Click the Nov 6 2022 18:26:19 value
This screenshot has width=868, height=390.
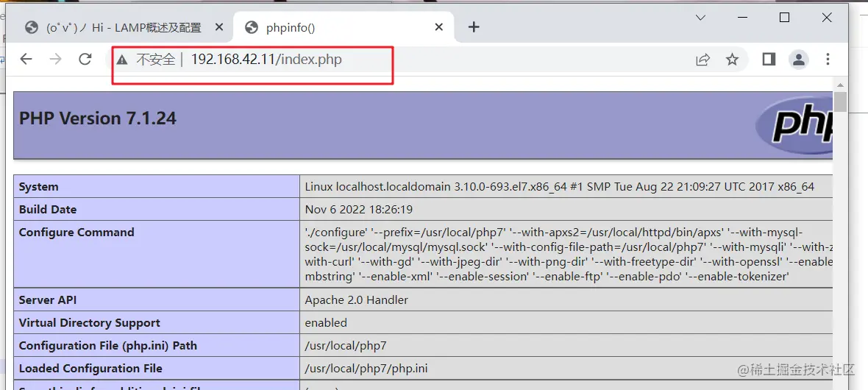click(x=359, y=210)
